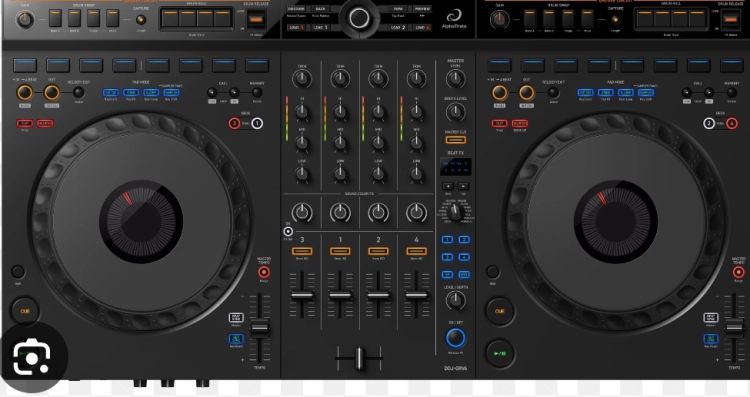This screenshot has height=397, width=750.
Task: Select channel 1 volume fader
Action: [x=340, y=295]
